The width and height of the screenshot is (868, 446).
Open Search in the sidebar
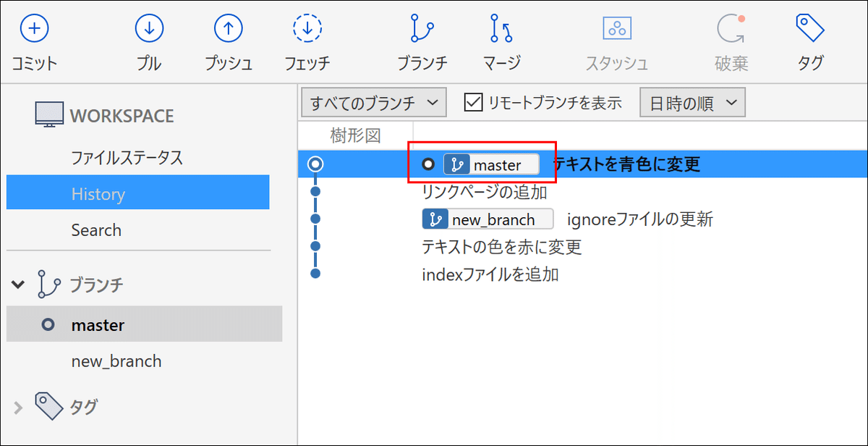click(96, 230)
